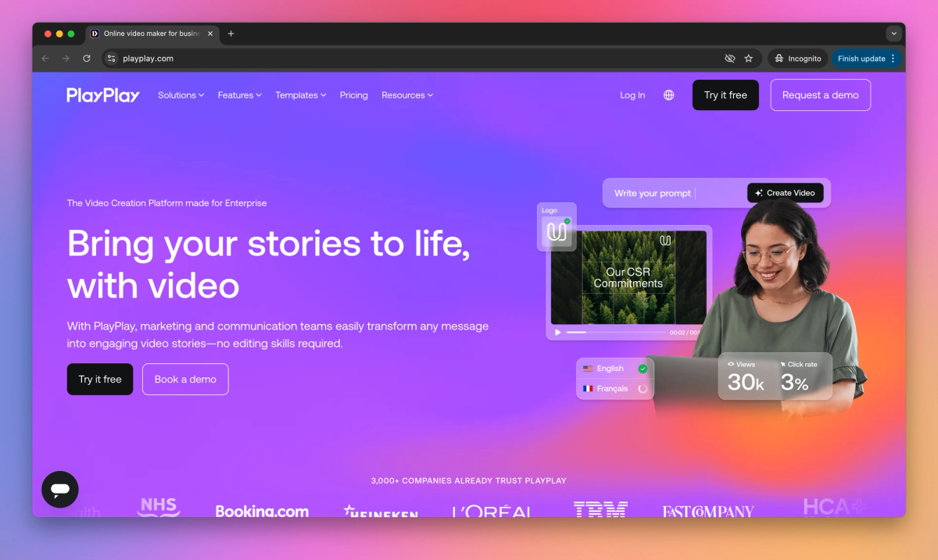Image resolution: width=938 pixels, height=560 pixels.
Task: Click the Chrome three-dot menu icon
Action: click(x=893, y=59)
